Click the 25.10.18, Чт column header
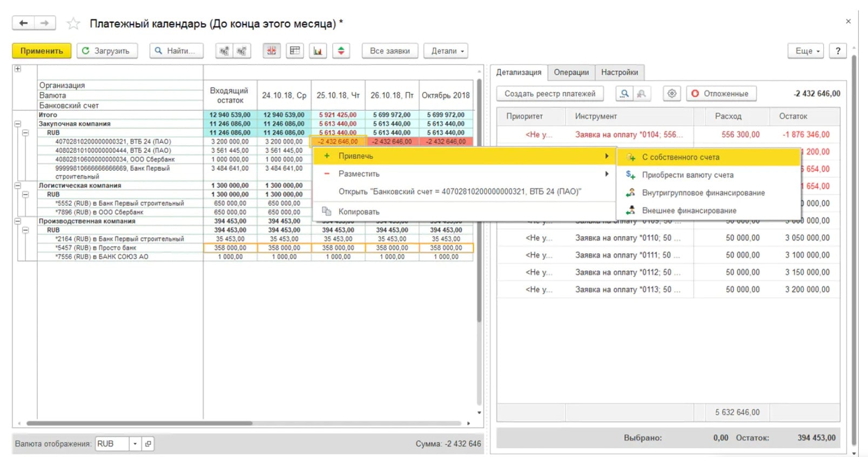The height and width of the screenshot is (457, 868). (338, 95)
